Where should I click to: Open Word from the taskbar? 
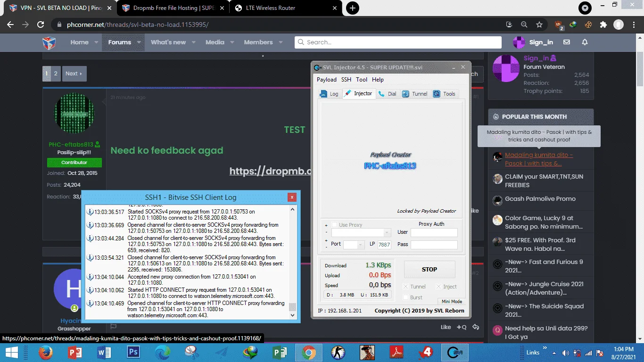(104, 352)
